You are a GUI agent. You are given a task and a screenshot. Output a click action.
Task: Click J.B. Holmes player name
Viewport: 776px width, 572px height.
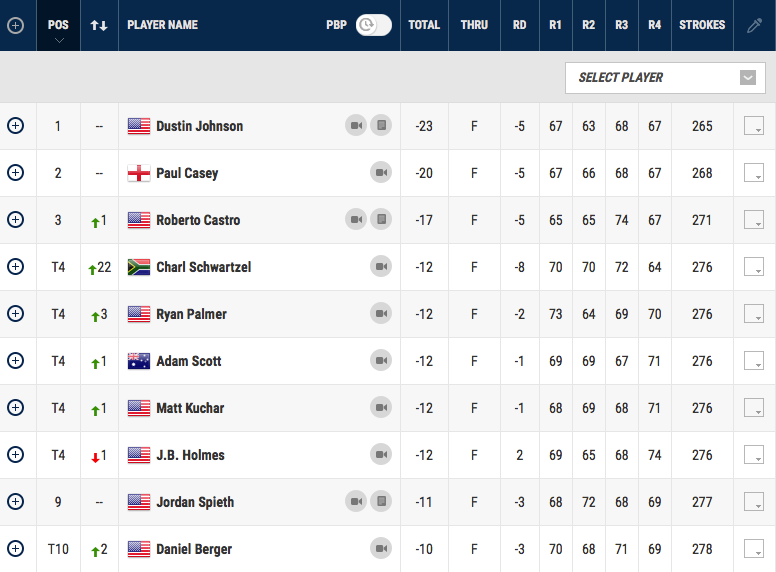190,455
